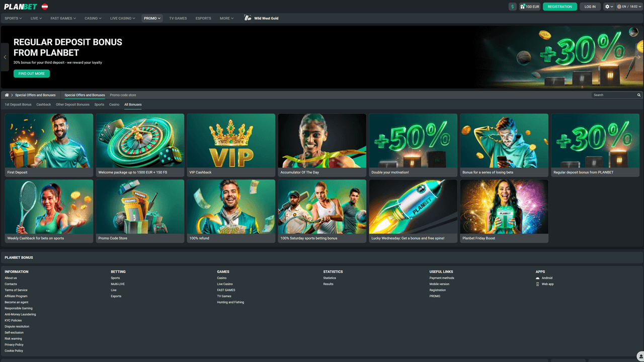This screenshot has width=644, height=362.
Task: Select the Other Deposit Bonuses filter
Action: point(72,105)
